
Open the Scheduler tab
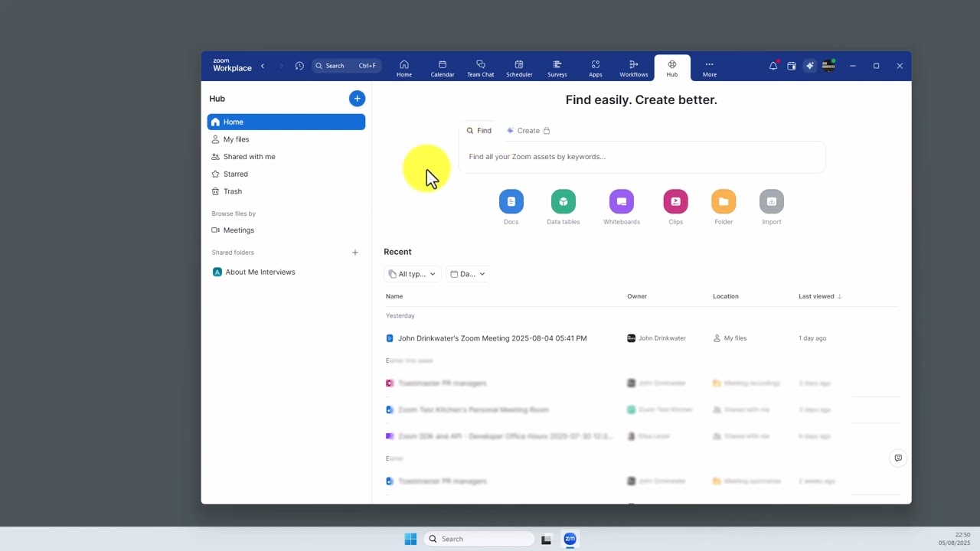pos(519,68)
